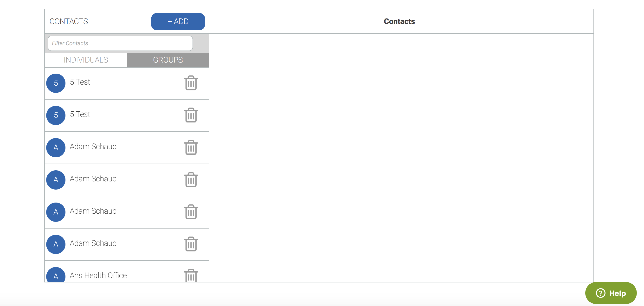This screenshot has width=644, height=306.
Task: Focus the Filter Contacts search field
Action: (120, 43)
